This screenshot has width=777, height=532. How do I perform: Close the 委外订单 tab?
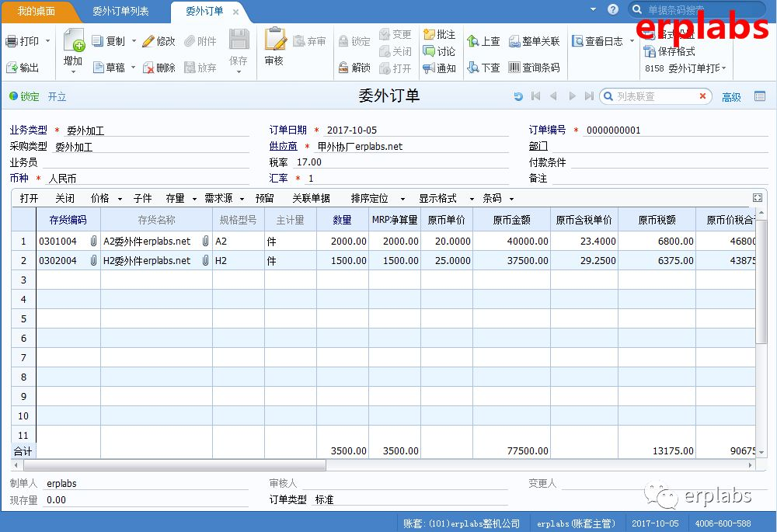(236, 12)
